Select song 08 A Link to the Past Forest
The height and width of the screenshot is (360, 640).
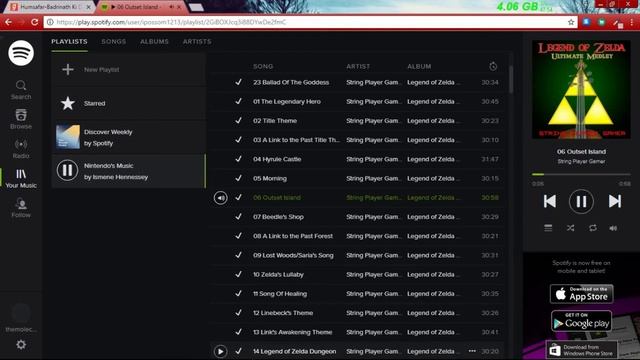293,236
